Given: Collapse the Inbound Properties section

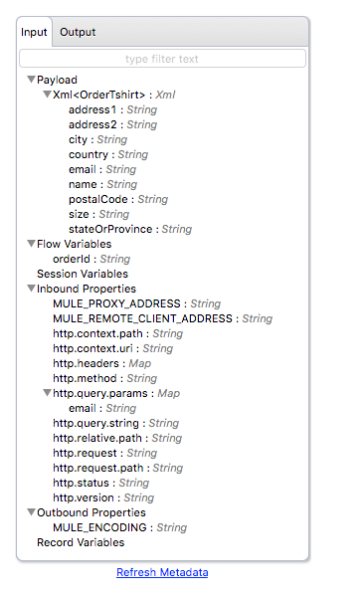Looking at the screenshot, I should pyautogui.click(x=31, y=289).
